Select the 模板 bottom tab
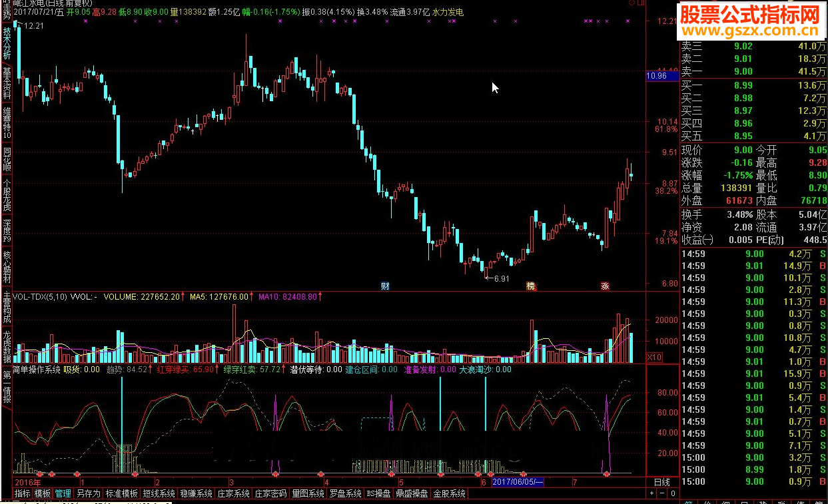The image size is (828, 504). coord(43,494)
